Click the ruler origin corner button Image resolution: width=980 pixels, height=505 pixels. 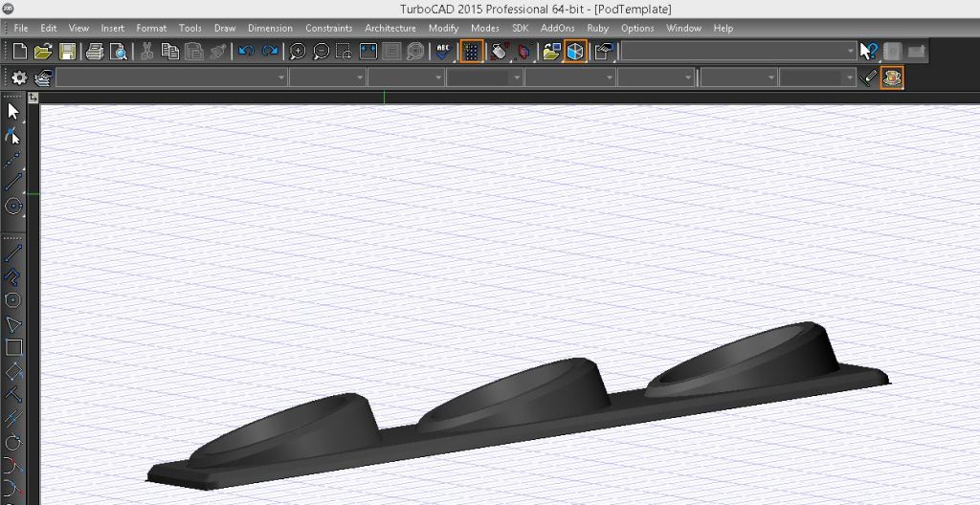point(33,98)
